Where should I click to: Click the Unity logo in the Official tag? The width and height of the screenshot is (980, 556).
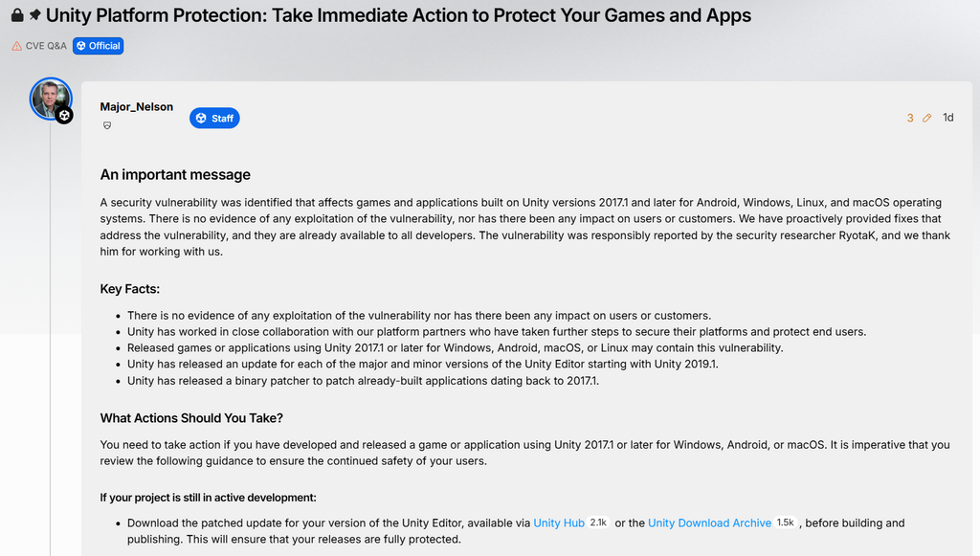tap(81, 46)
